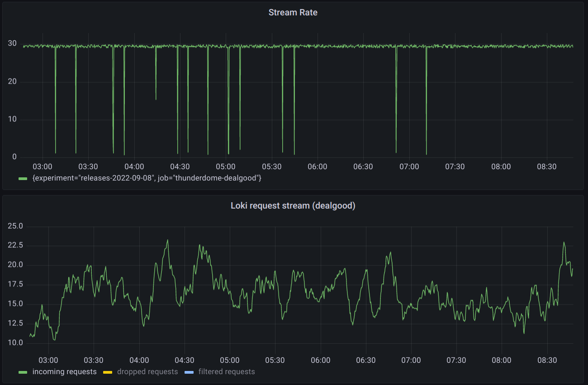The height and width of the screenshot is (385, 588).
Task: Open the Loki request stream (dealgood) panel menu
Action: point(292,205)
